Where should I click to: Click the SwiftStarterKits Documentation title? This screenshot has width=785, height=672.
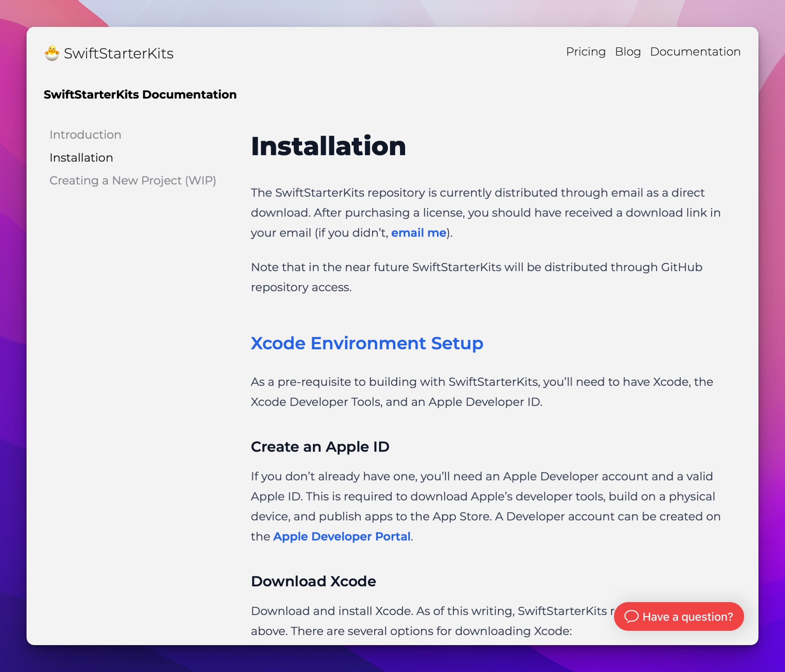141,94
